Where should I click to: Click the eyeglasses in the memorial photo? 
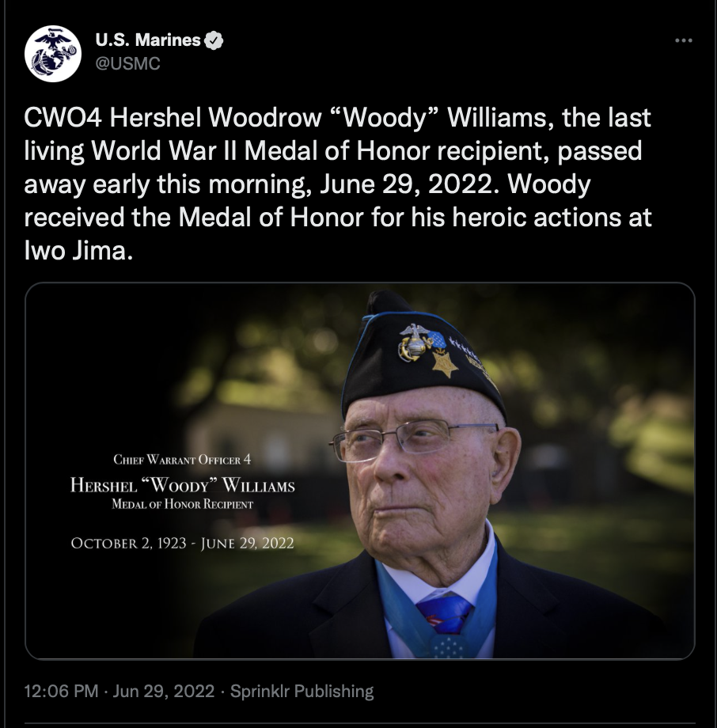click(x=413, y=438)
